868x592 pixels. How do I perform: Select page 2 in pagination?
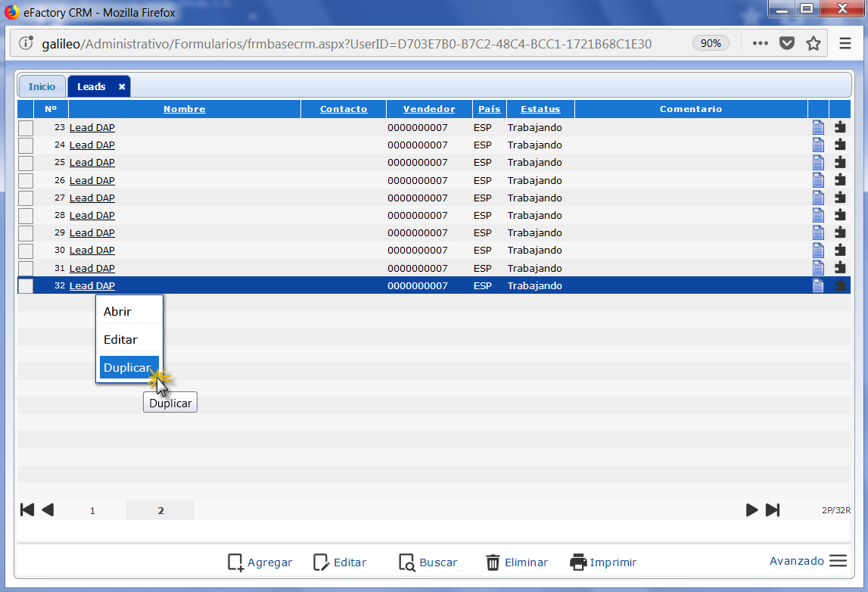tap(160, 510)
